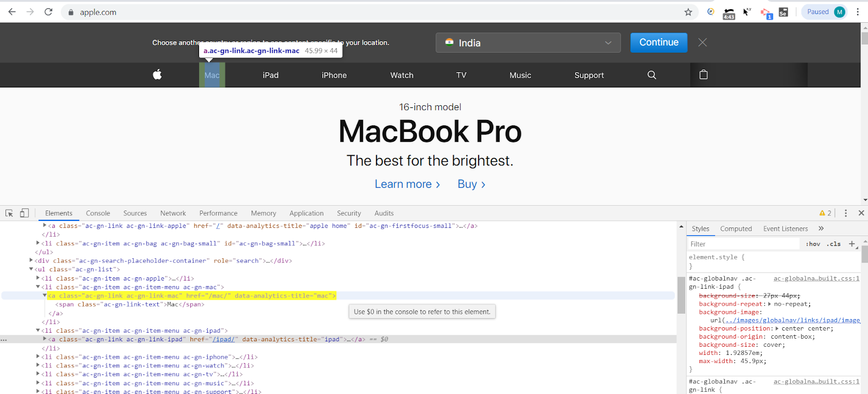868x394 pixels.
Task: Dismiss the country selection banner
Action: [x=703, y=42]
